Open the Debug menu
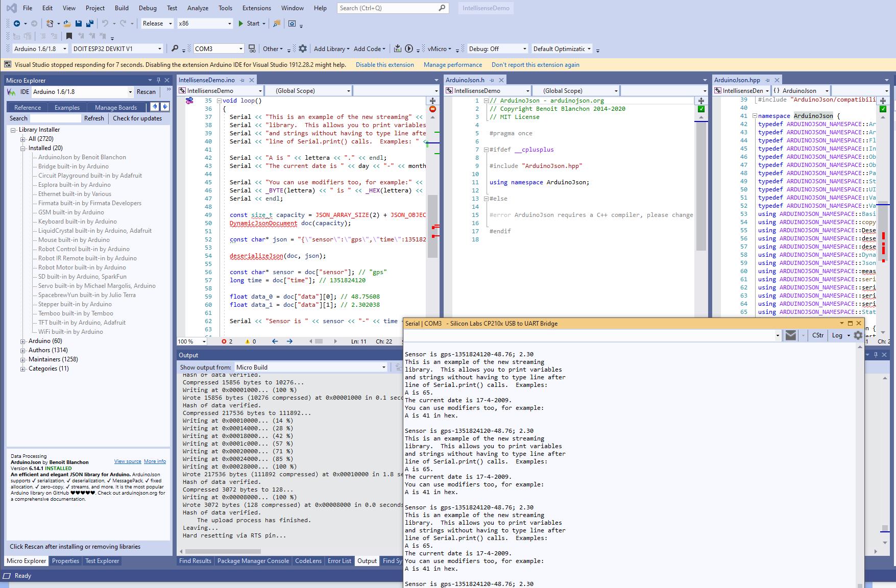This screenshot has width=896, height=588. pos(148,8)
